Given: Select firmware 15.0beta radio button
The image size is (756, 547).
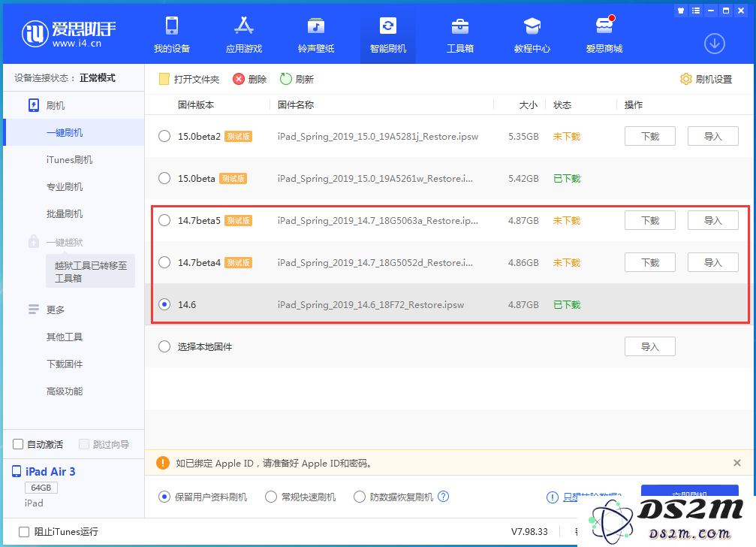Looking at the screenshot, I should coord(164,178).
